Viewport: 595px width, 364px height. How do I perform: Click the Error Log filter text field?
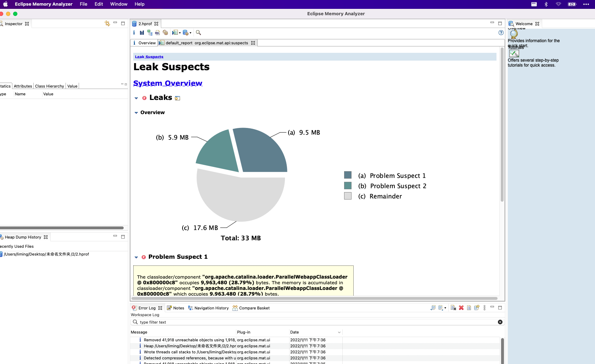317,322
